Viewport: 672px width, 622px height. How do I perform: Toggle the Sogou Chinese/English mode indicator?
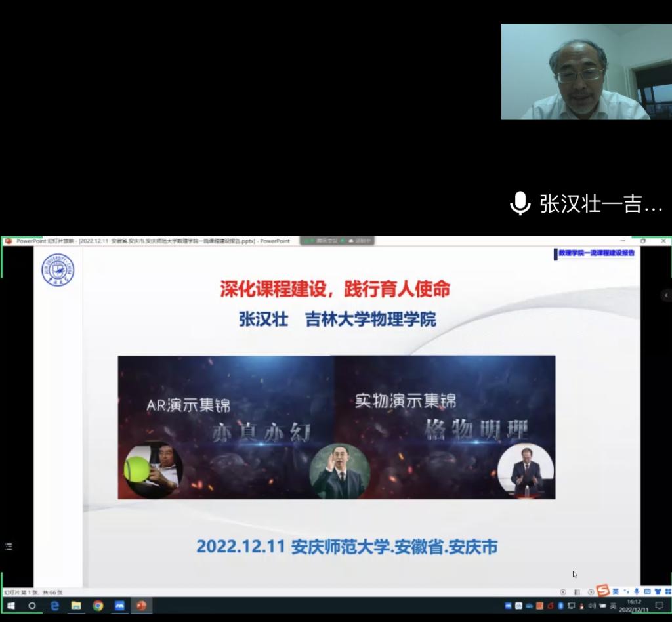point(616,592)
